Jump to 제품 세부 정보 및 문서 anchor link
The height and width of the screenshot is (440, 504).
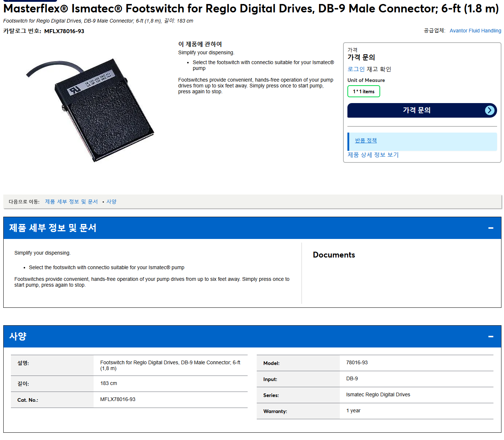point(71,201)
